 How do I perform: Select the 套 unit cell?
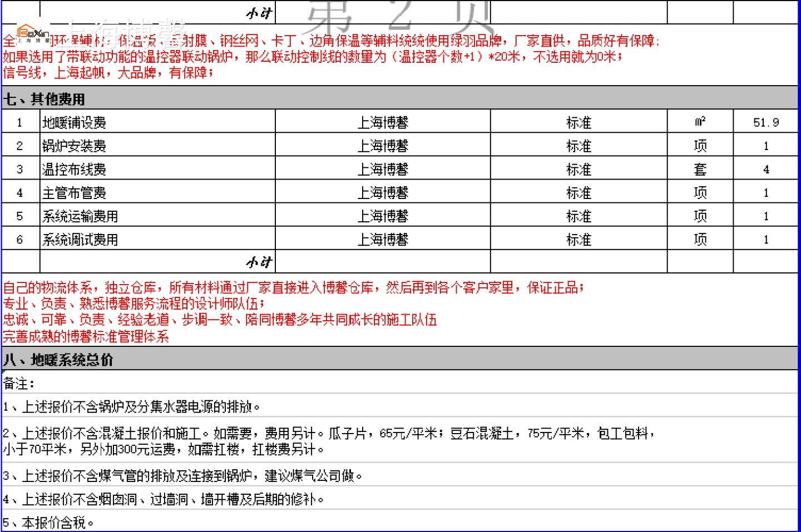click(700, 169)
